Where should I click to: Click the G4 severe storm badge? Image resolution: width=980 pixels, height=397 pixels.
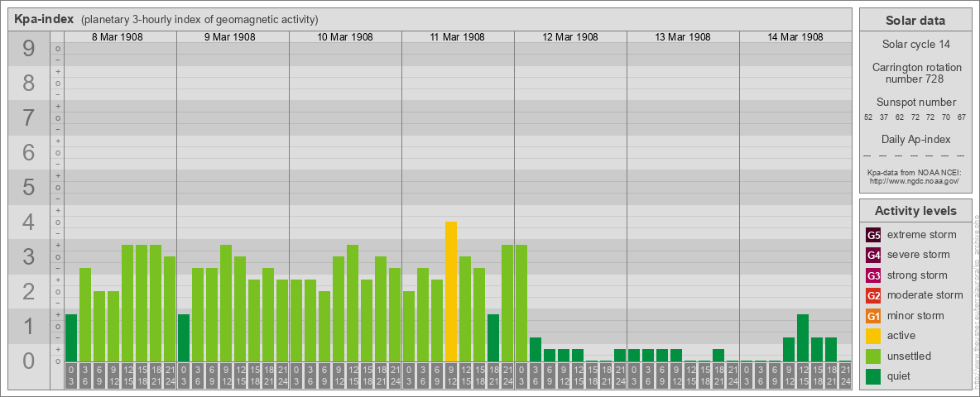click(x=873, y=255)
